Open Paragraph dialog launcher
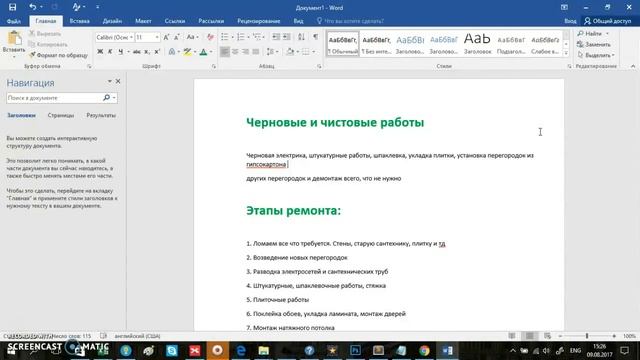Viewport: 640px width, 360px height. (x=319, y=66)
